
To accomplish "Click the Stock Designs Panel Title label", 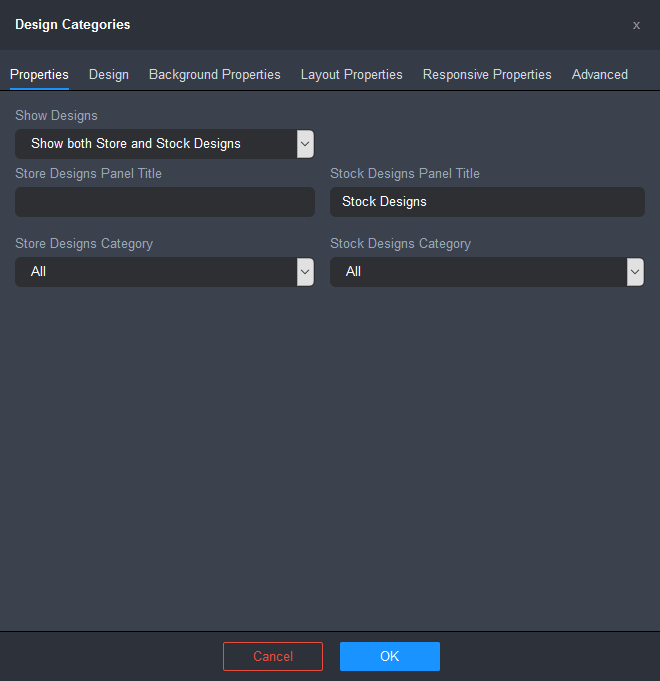I will pyautogui.click(x=405, y=174).
